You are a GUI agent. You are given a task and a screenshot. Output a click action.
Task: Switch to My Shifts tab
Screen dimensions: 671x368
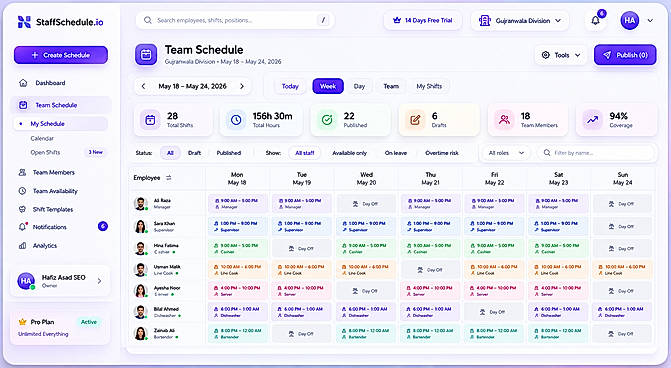tap(429, 86)
